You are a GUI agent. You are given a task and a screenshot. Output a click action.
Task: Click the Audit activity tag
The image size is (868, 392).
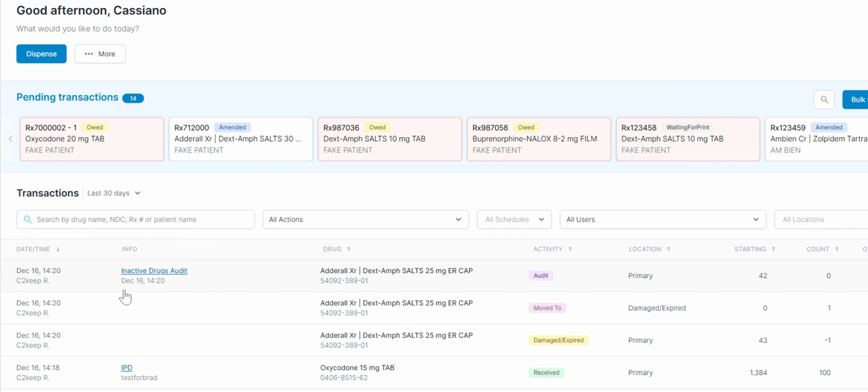[x=541, y=275]
